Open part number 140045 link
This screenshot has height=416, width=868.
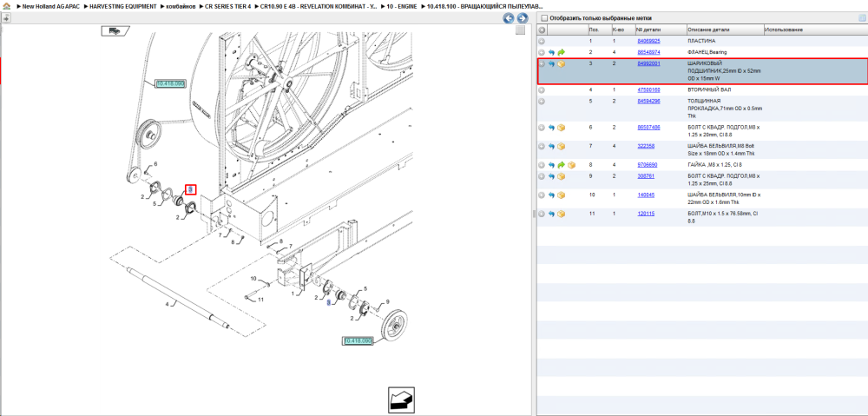(x=646, y=195)
